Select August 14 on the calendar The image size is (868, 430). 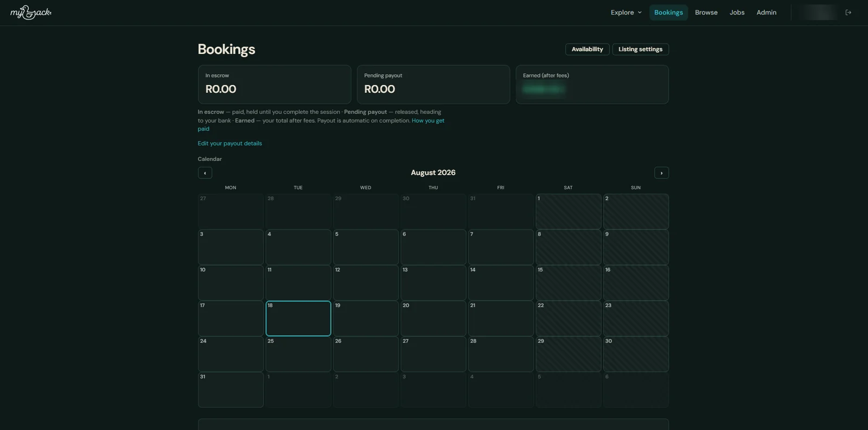[501, 283]
